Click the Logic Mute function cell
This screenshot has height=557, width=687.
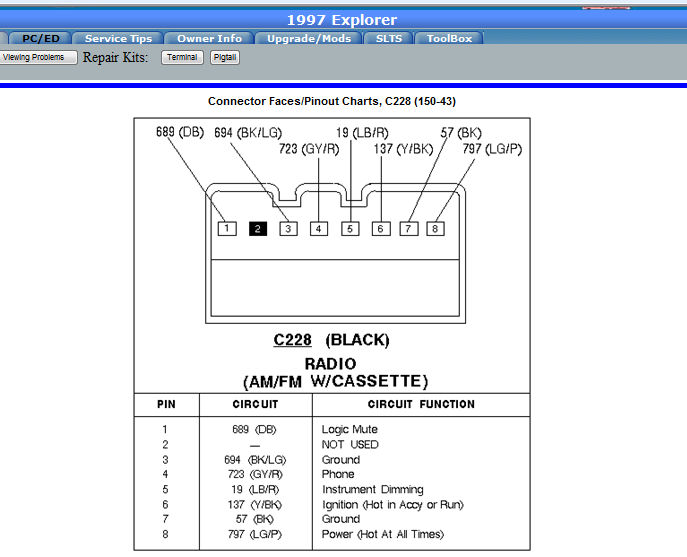pyautogui.click(x=350, y=429)
